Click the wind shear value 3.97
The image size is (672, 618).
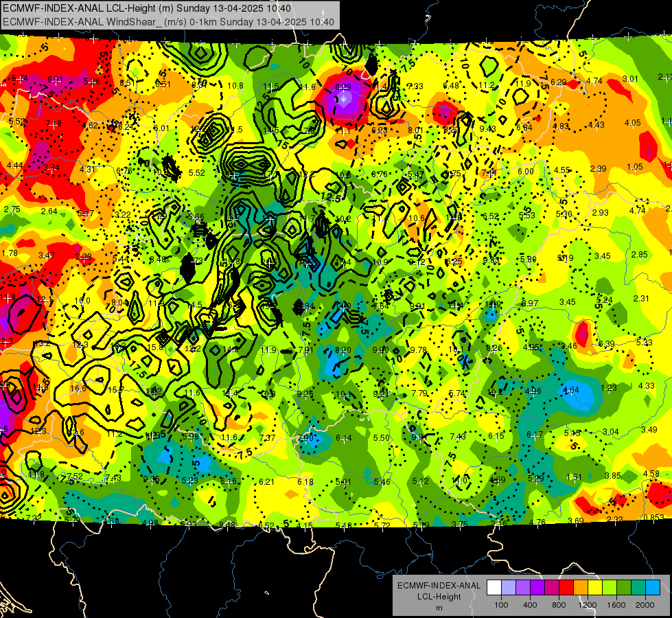coord(530,304)
